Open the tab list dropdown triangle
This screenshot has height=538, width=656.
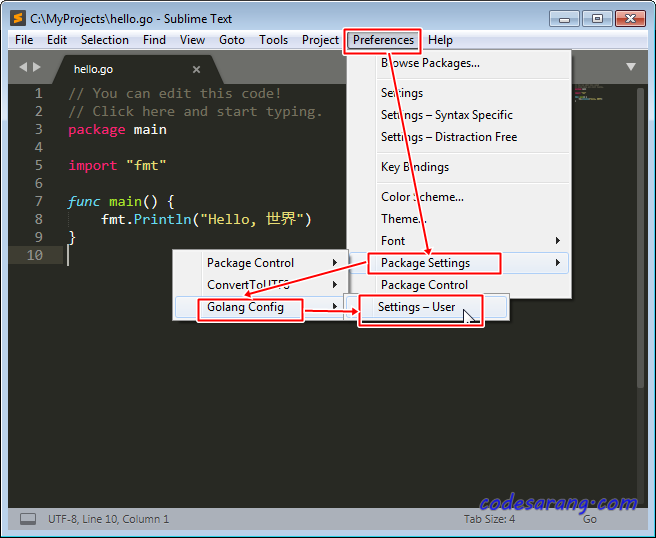click(631, 67)
